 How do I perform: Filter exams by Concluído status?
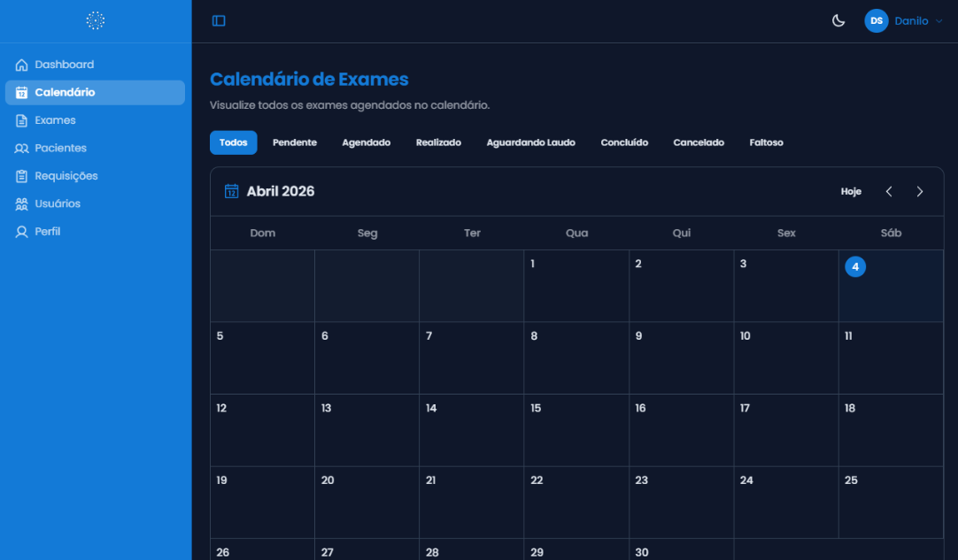624,142
